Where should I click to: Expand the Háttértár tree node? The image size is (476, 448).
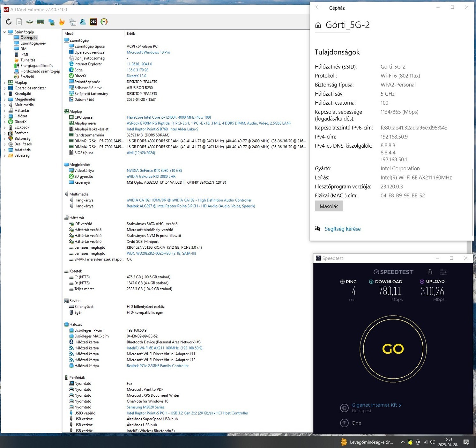4,111
